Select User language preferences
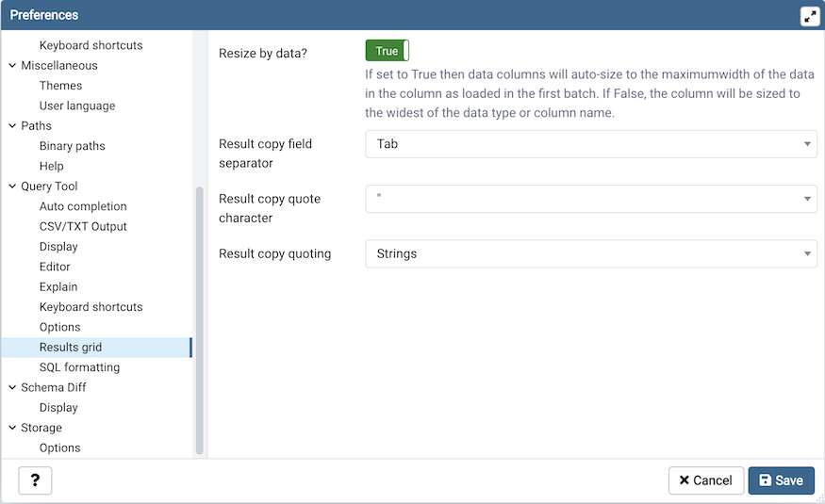Viewport: 825px width, 504px height. pyautogui.click(x=77, y=106)
